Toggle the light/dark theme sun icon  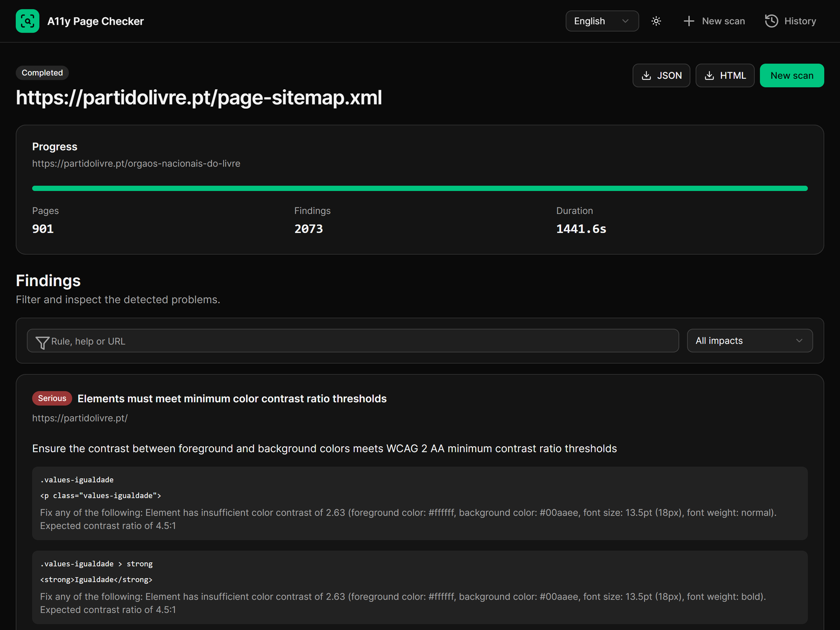[656, 21]
